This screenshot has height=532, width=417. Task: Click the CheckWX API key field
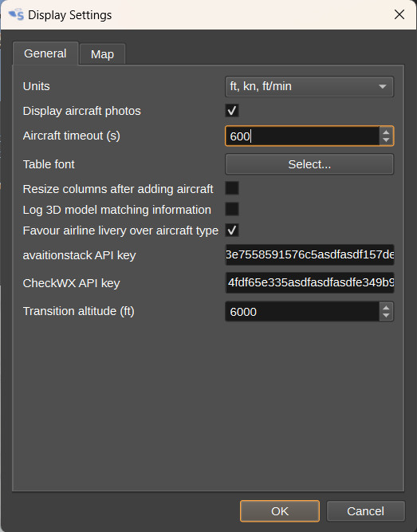tap(309, 282)
